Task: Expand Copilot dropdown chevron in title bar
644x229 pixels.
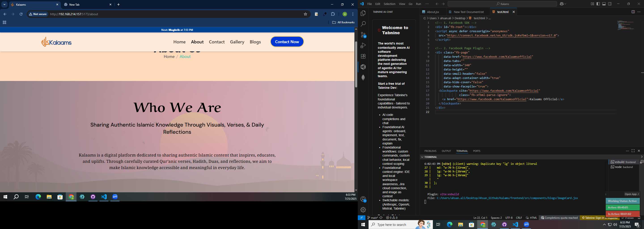Action: pyautogui.click(x=565, y=4)
